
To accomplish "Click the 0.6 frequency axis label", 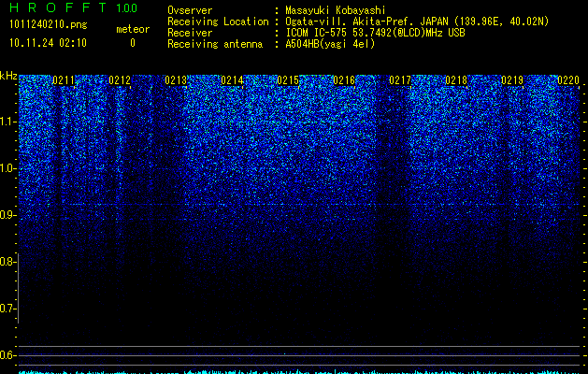I will (x=7, y=355).
